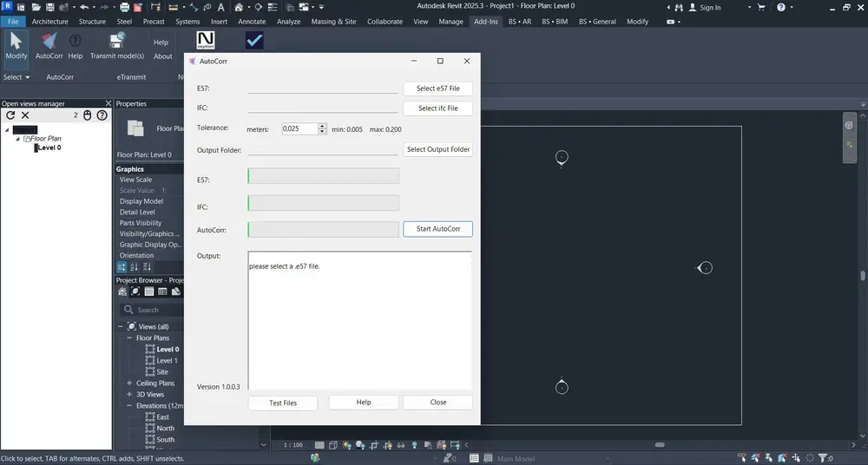The image size is (868, 465).
Task: Collapse the Floor Plan node in views manager
Action: [17, 139]
